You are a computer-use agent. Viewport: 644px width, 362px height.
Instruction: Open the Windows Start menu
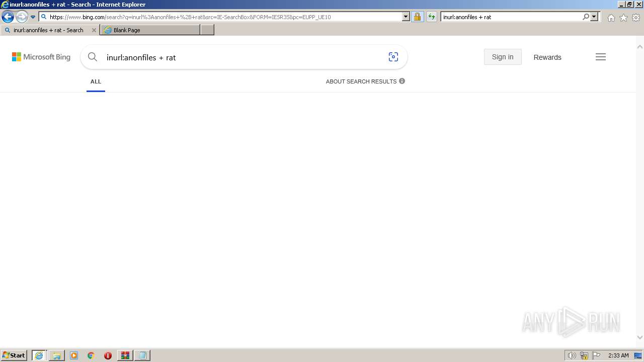coord(14,355)
